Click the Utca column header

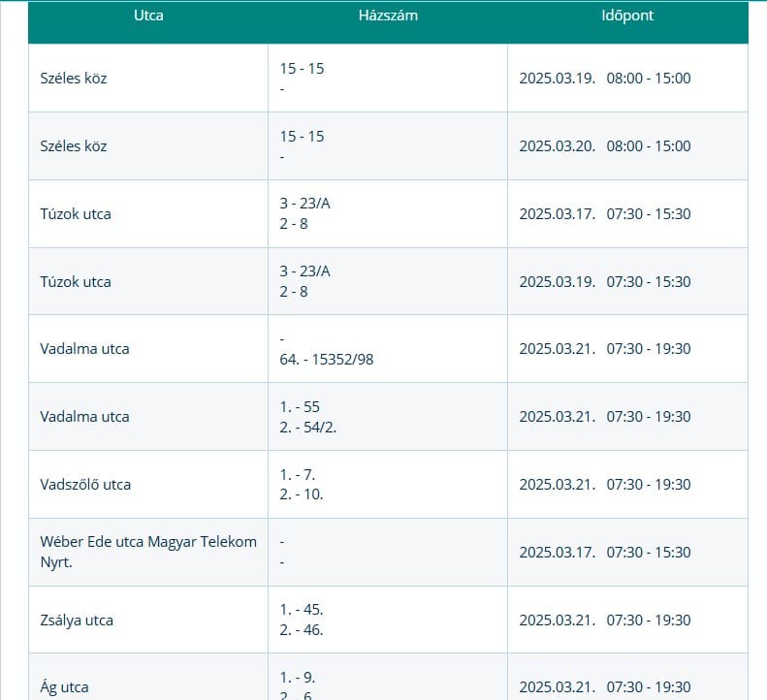click(x=148, y=16)
